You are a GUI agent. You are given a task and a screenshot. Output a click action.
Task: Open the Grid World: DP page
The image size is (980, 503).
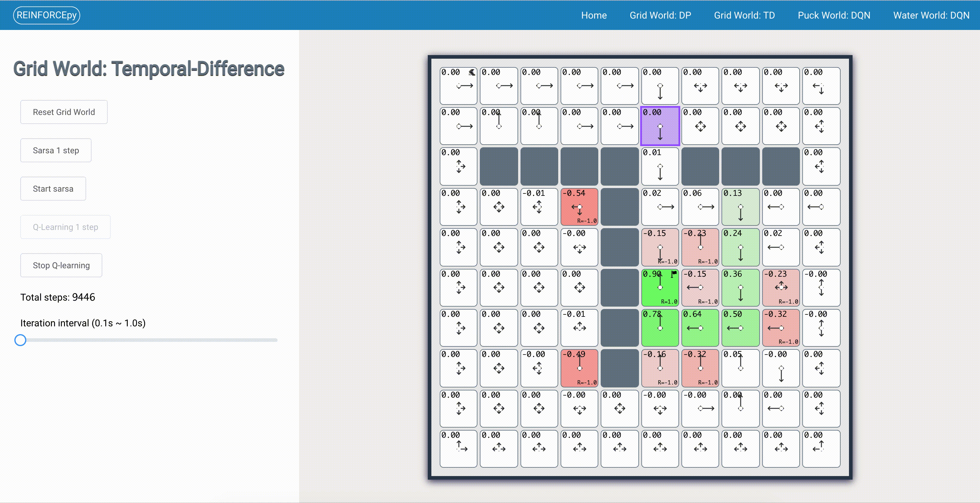point(660,15)
